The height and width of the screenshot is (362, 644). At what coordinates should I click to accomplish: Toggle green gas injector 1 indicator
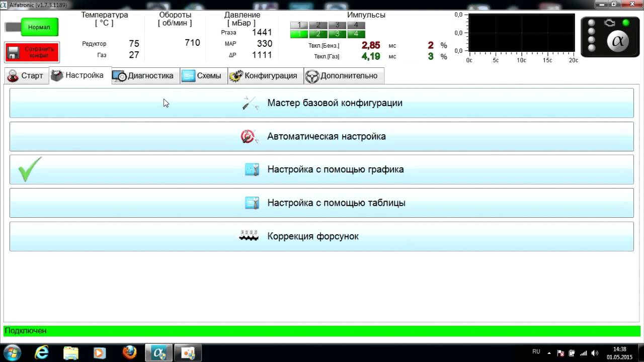point(299,34)
